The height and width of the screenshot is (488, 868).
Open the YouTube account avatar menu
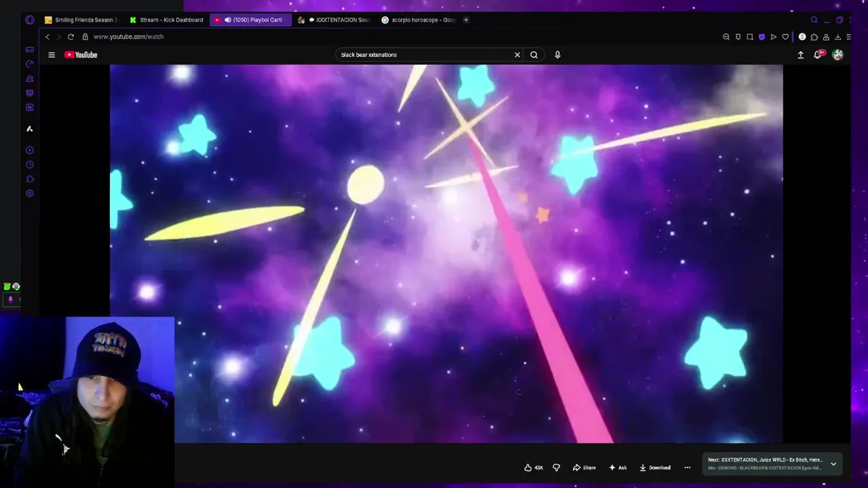pos(837,55)
